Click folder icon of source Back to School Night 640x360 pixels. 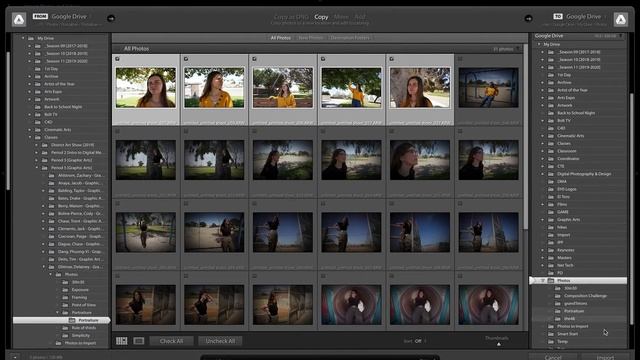tap(38, 107)
